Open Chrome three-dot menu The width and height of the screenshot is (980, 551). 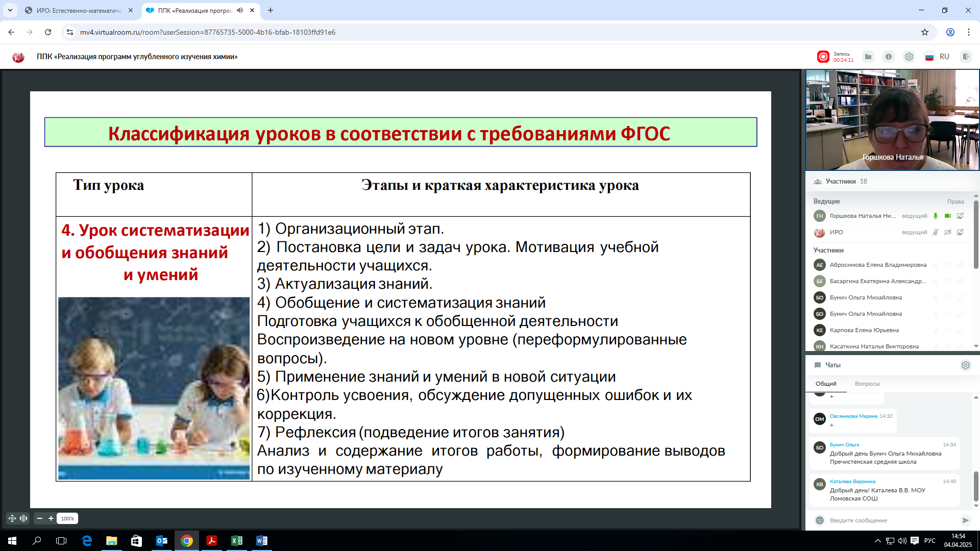pyautogui.click(x=969, y=32)
